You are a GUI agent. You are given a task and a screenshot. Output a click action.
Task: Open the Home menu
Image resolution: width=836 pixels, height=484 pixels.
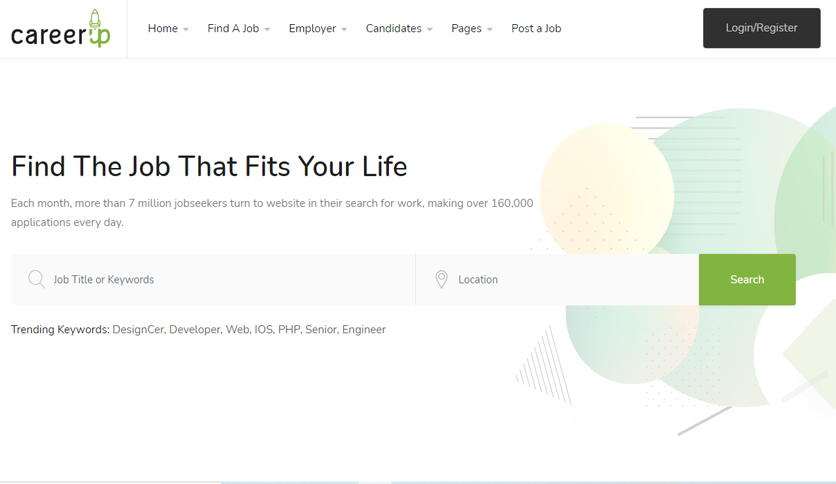[163, 28]
